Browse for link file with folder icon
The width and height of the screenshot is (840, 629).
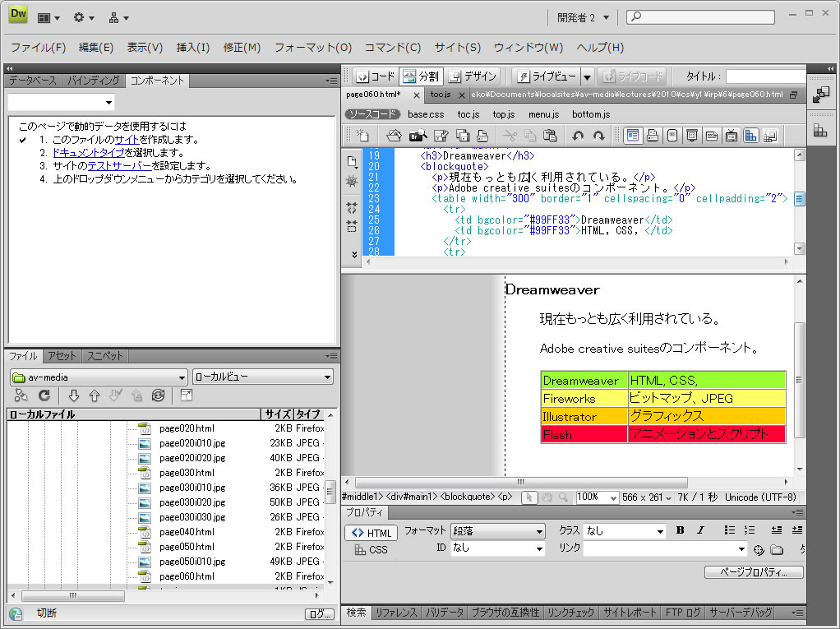pyautogui.click(x=776, y=550)
